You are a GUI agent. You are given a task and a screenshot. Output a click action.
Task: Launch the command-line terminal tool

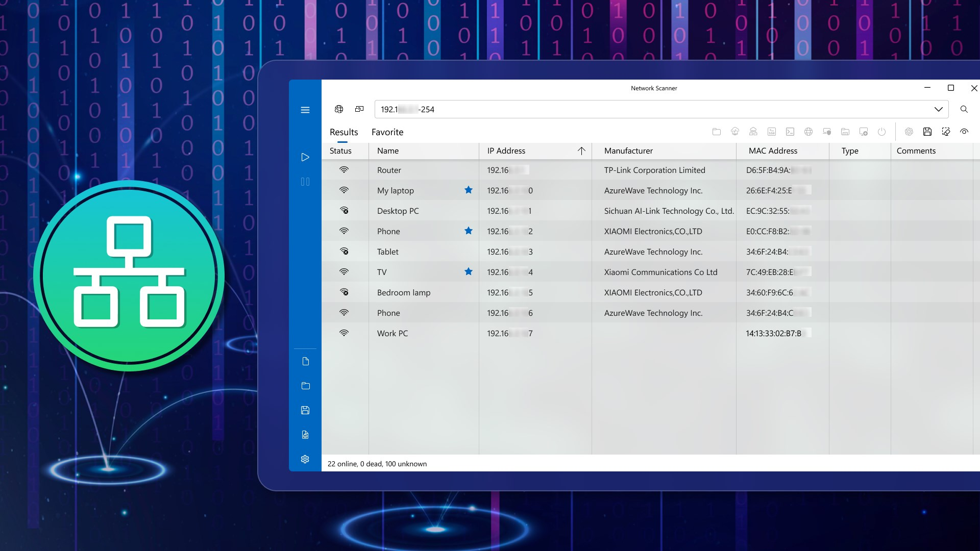(x=790, y=132)
